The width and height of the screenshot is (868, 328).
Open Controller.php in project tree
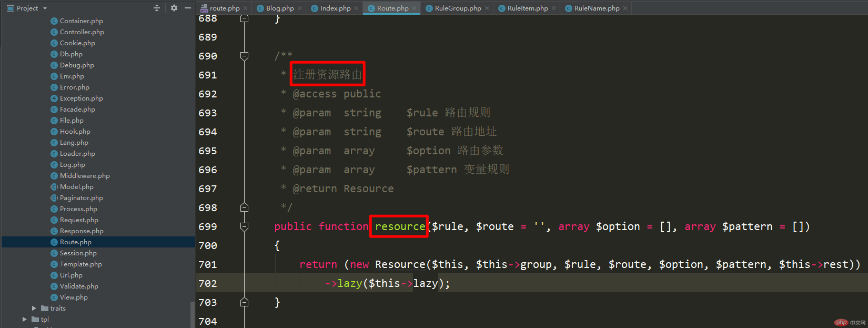82,32
